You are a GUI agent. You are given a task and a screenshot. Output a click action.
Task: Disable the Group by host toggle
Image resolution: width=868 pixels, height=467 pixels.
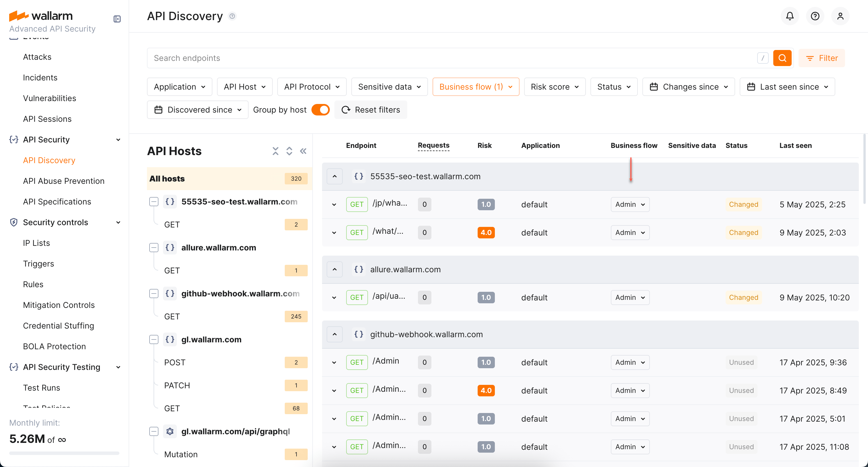coord(320,110)
